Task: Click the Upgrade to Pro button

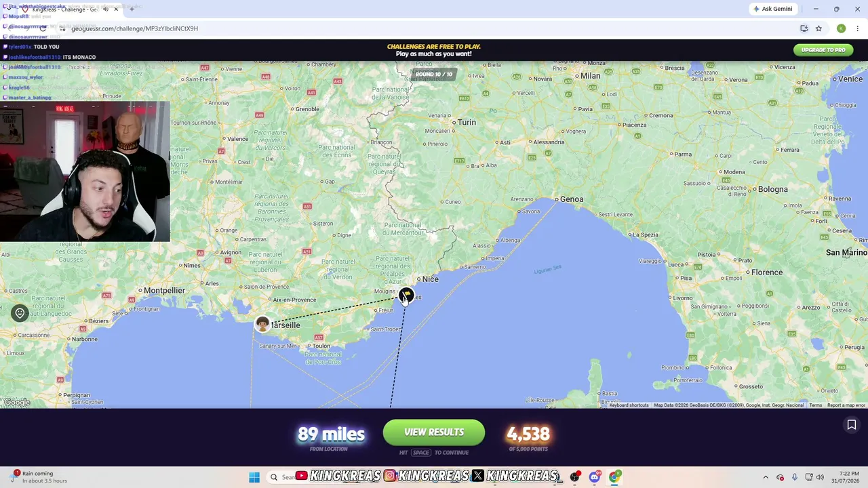Action: pos(823,50)
